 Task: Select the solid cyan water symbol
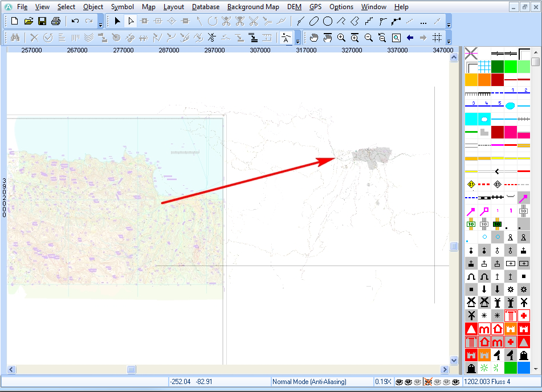(471, 119)
